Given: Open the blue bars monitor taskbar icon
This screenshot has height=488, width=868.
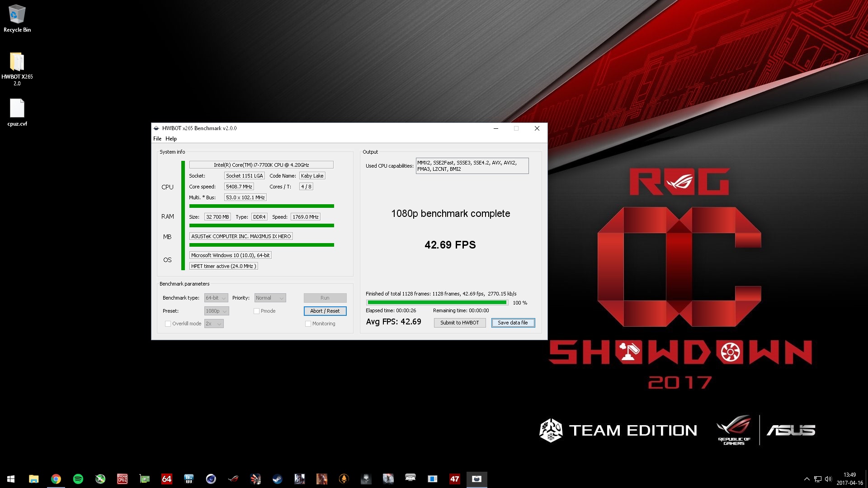Looking at the screenshot, I should click(x=189, y=479).
